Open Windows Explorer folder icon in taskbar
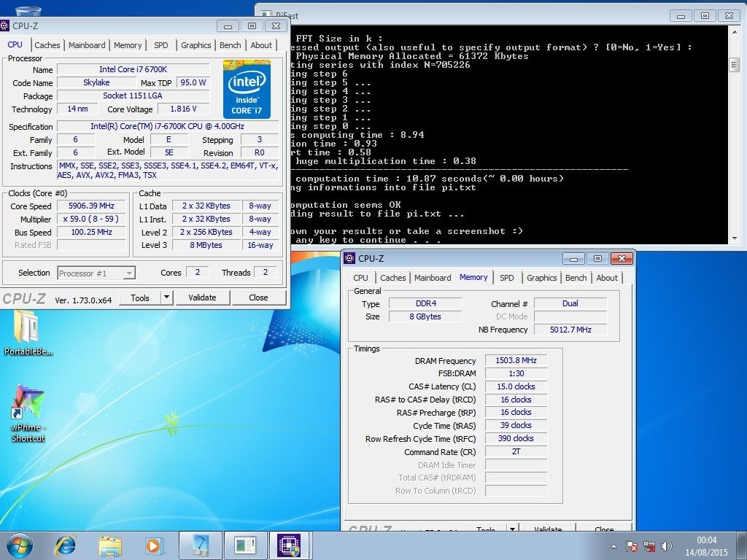 pos(110,545)
